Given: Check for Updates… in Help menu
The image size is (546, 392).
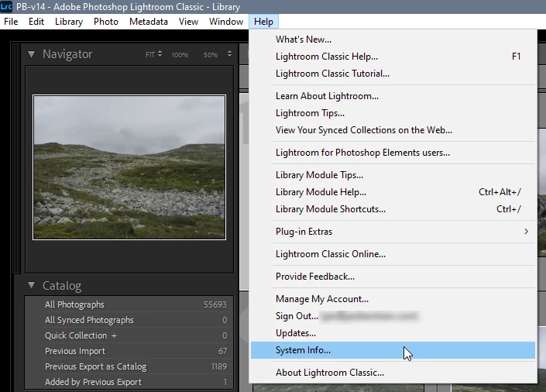Looking at the screenshot, I should [x=393, y=333].
